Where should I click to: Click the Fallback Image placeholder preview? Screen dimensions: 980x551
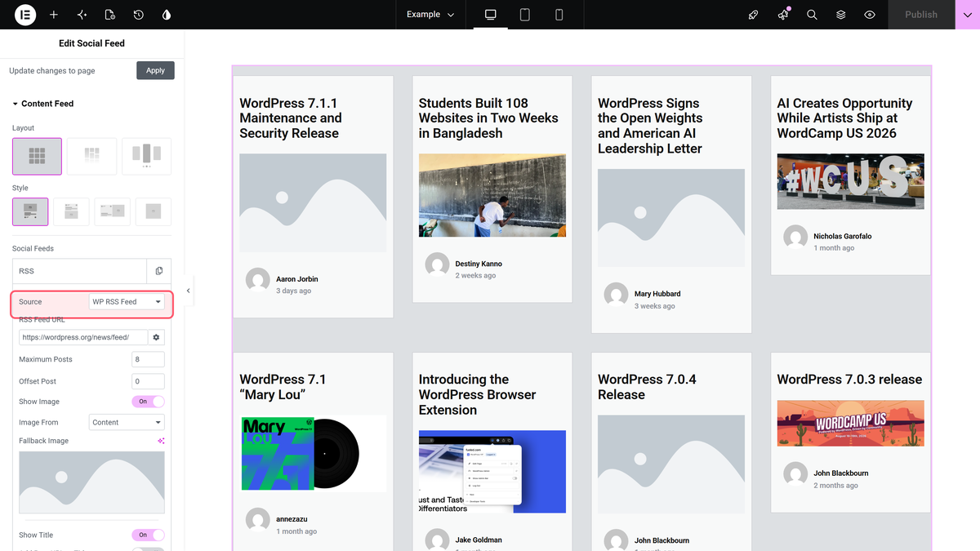(x=91, y=482)
